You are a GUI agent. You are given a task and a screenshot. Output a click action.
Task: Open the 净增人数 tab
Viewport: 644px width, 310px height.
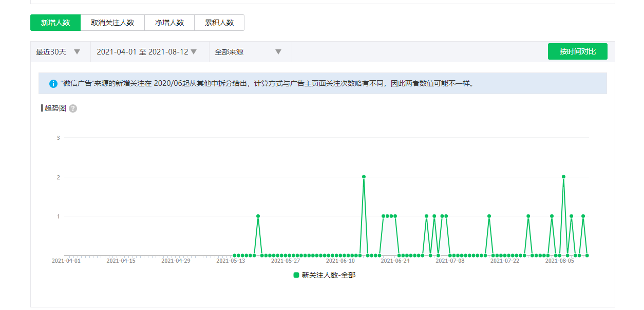click(x=169, y=23)
